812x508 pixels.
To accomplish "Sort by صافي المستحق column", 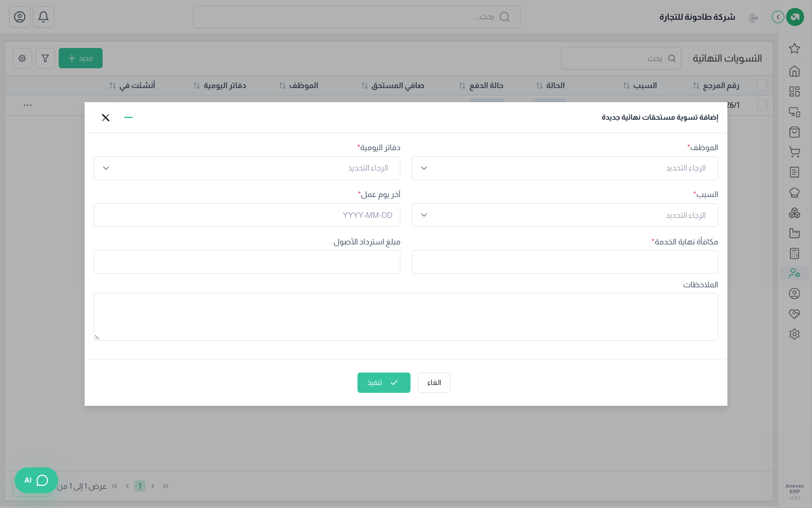I will 393,85.
